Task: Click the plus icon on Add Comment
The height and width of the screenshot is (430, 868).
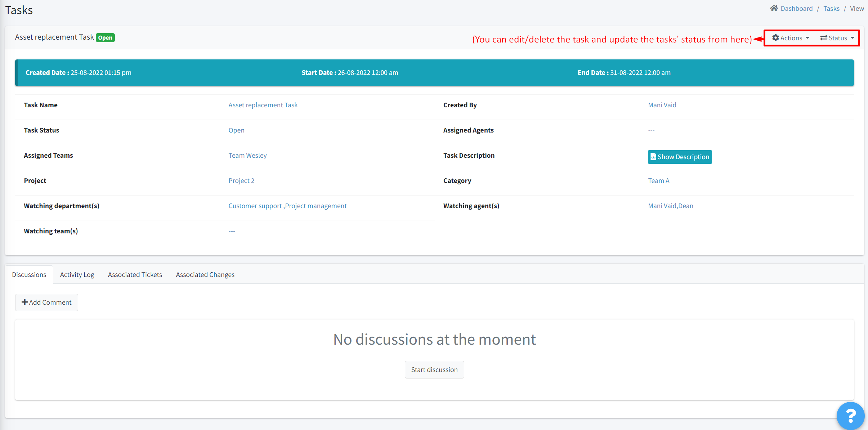Action: point(24,302)
